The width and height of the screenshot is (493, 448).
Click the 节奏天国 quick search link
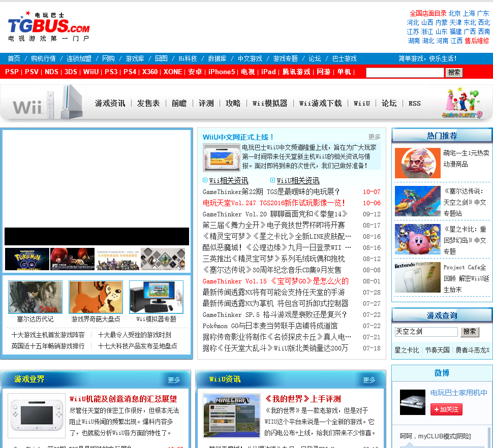438,350
